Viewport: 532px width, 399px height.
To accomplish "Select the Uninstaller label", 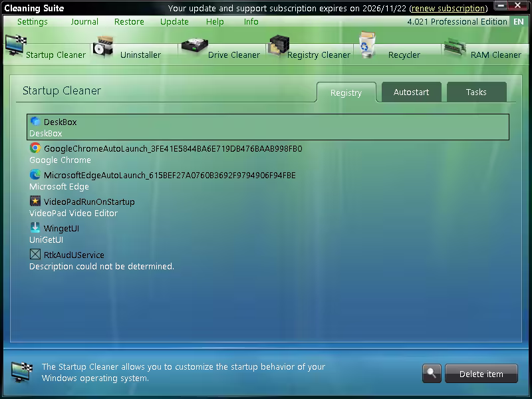I will (140, 55).
